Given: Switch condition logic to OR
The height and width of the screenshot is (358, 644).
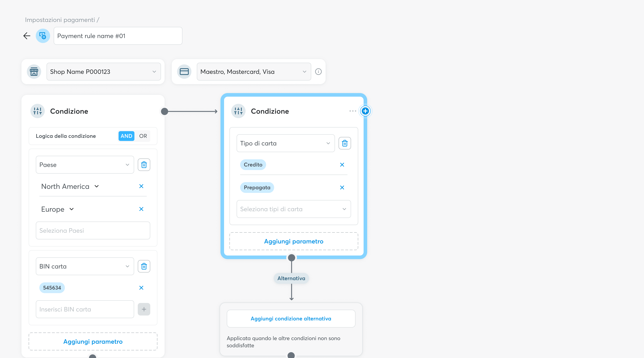Looking at the screenshot, I should 143,136.
